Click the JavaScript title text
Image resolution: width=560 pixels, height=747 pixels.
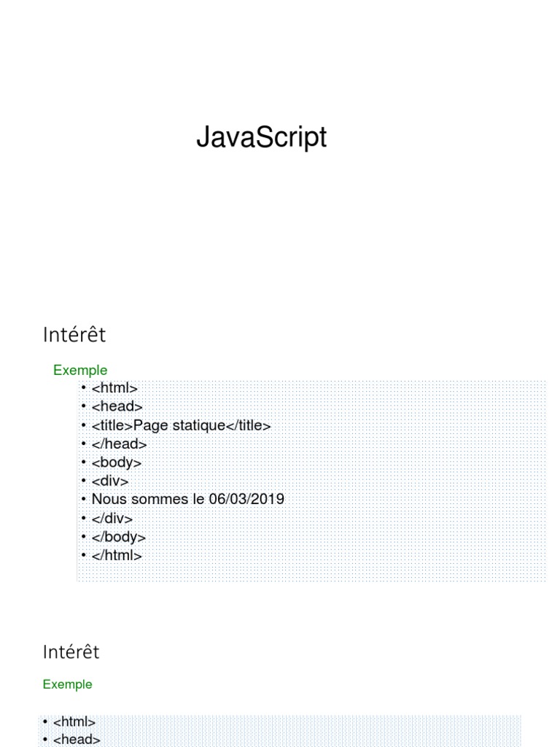point(261,137)
